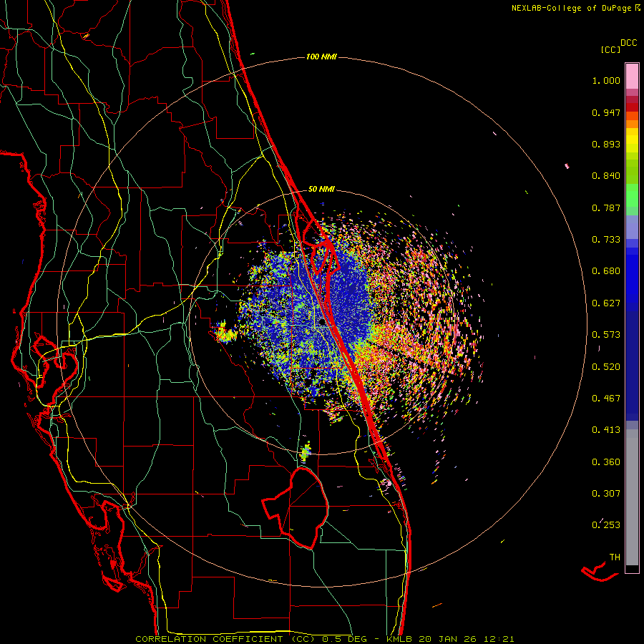This screenshot has width=644, height=644.
Task: Click the 0.520 legend value
Action: (x=606, y=367)
